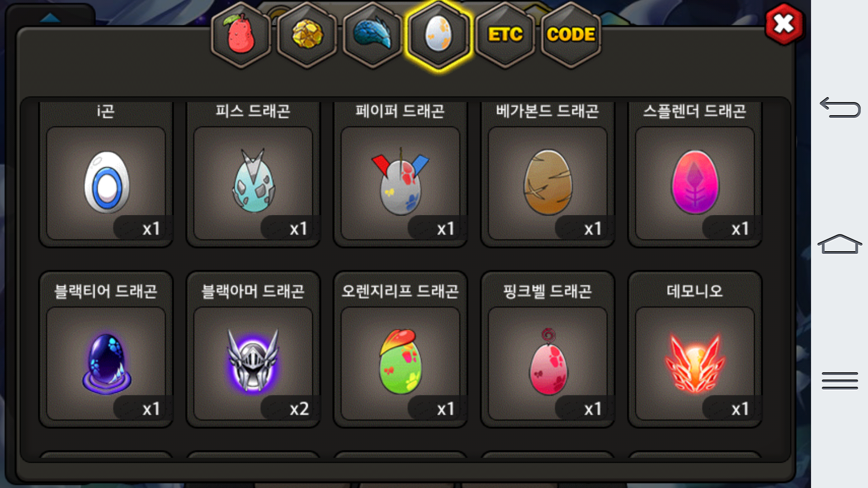Choose the fiery 데모니오 item
The width and height of the screenshot is (868, 488).
[695, 364]
